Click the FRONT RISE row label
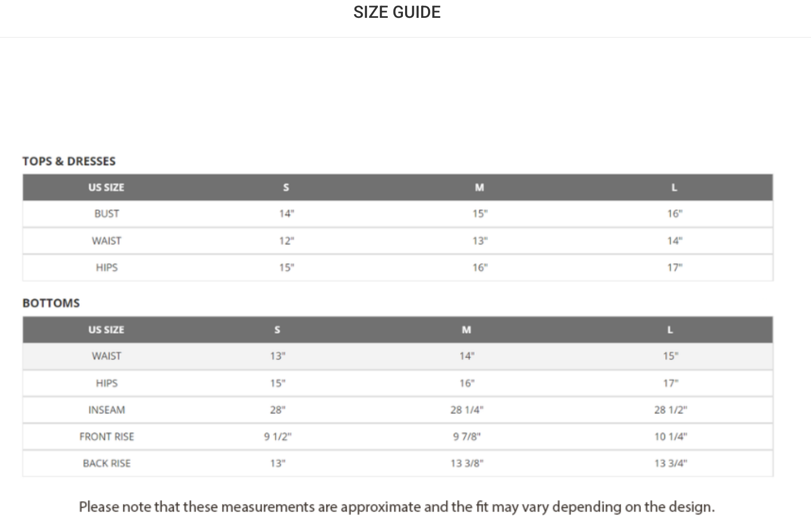Image resolution: width=811 pixels, height=532 pixels. (x=107, y=437)
